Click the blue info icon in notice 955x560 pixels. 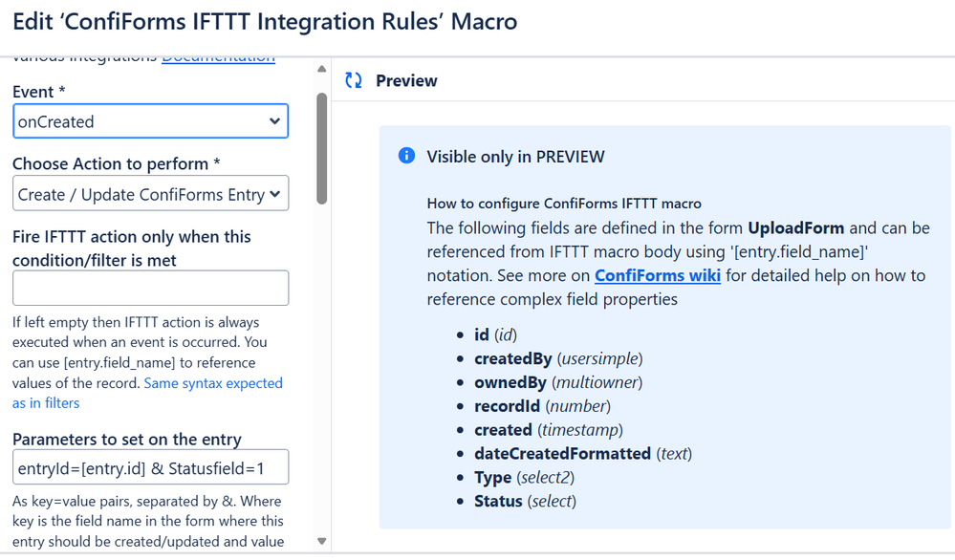click(406, 156)
